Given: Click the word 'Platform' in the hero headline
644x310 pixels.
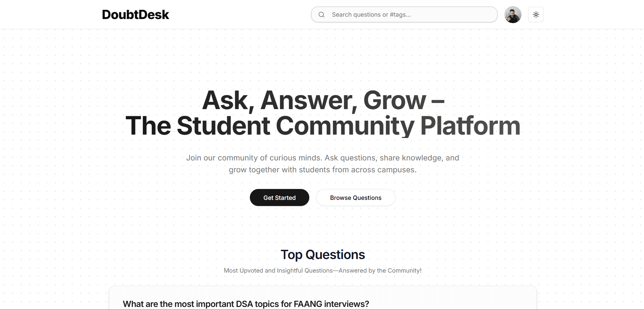Looking at the screenshot, I should [x=470, y=126].
